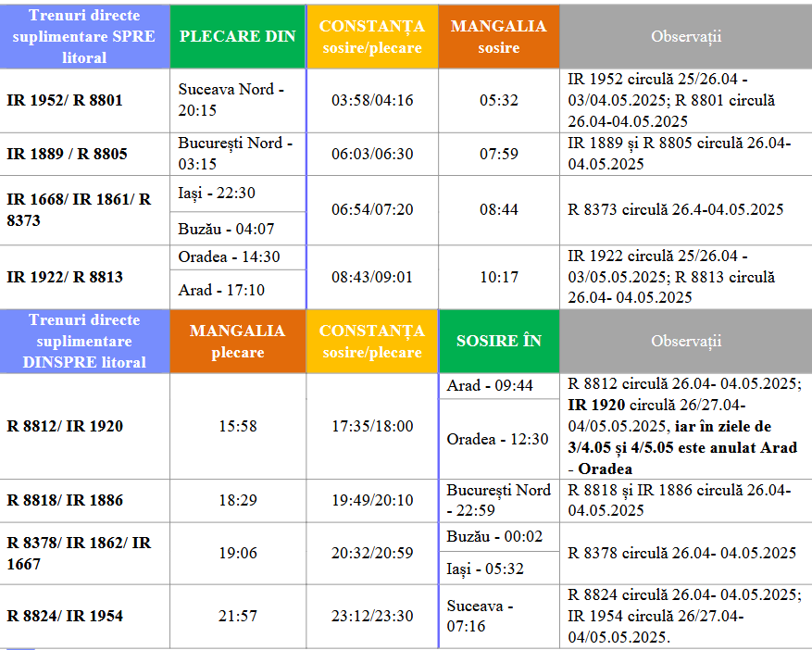Click the R 8812/ IR 1920 train cell
The image size is (812, 650).
[x=65, y=426]
